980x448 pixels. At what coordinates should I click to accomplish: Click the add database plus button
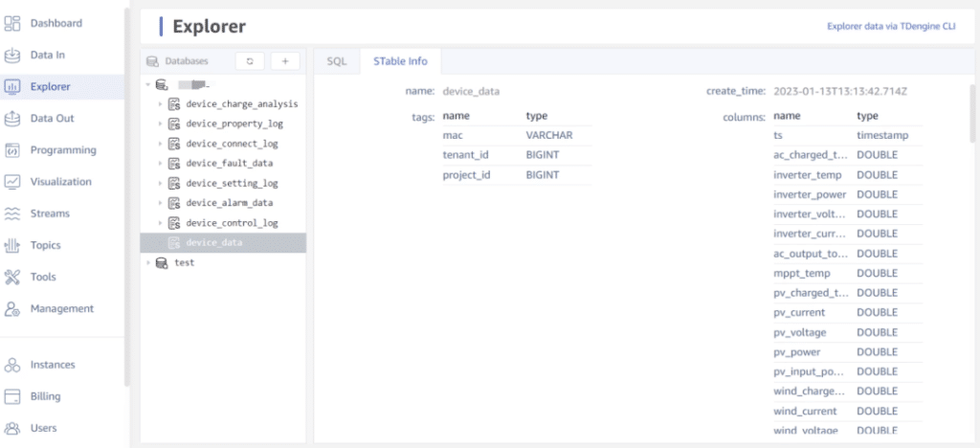pyautogui.click(x=284, y=61)
